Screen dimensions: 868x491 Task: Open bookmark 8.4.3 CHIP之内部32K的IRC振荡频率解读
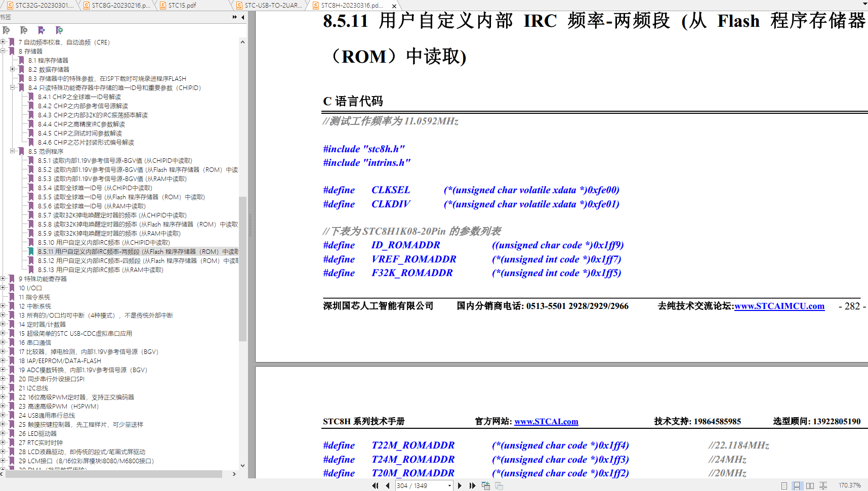(x=93, y=115)
